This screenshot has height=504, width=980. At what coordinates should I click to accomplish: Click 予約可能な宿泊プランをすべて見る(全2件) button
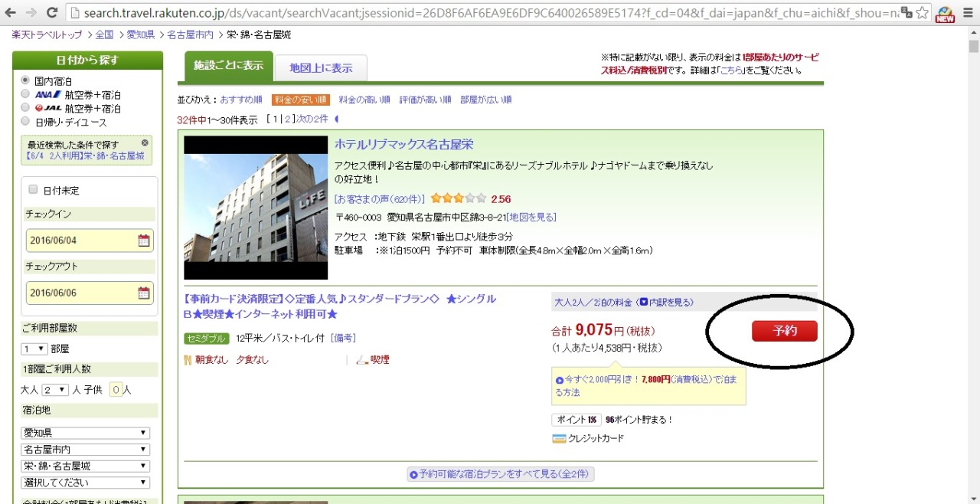point(501,474)
